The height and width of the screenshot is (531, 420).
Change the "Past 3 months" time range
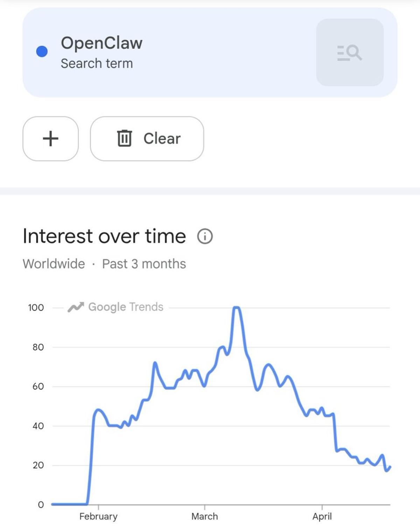[144, 264]
